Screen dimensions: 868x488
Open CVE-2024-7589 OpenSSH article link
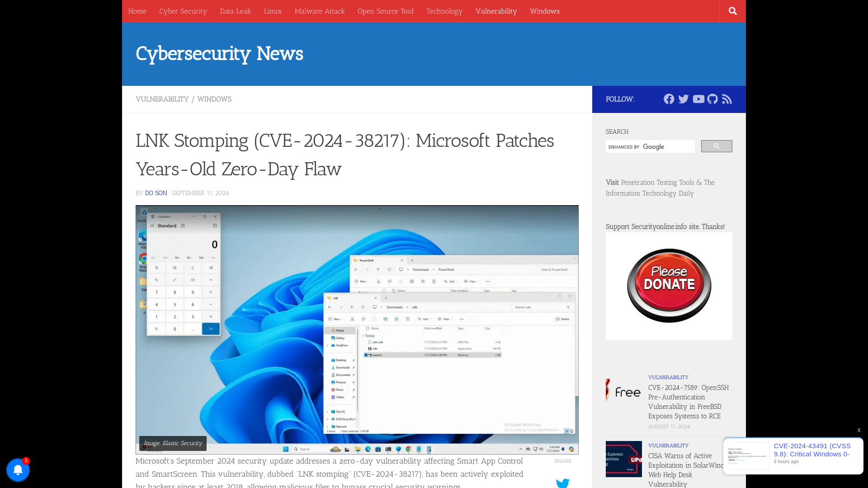coord(689,402)
